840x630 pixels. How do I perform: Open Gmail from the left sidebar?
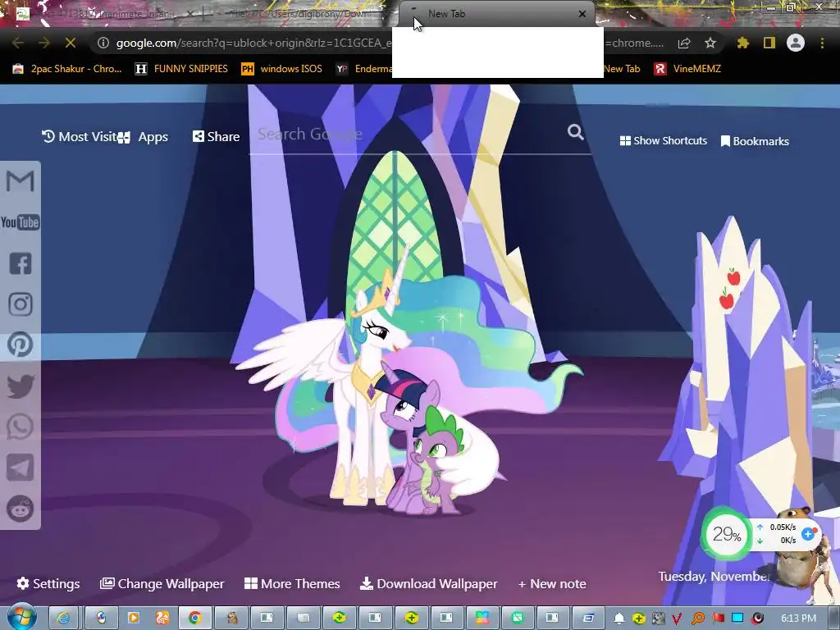tap(20, 180)
